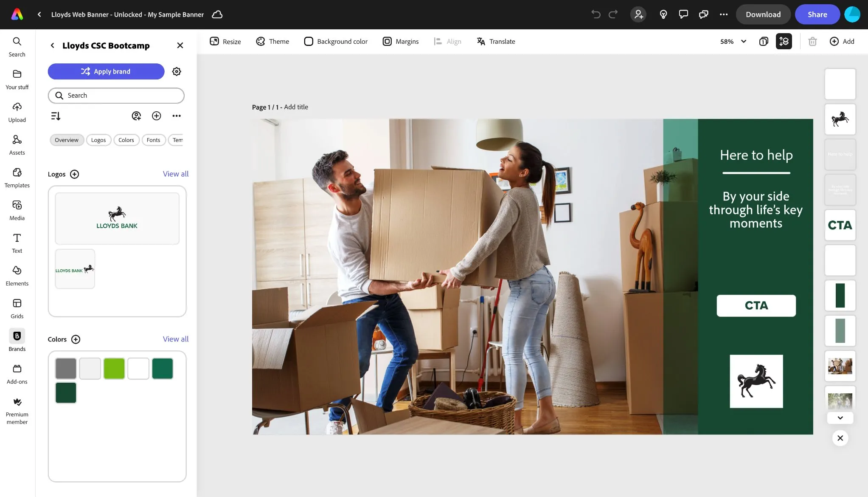The height and width of the screenshot is (497, 868).
Task: Open the Grids panel
Action: (x=17, y=308)
